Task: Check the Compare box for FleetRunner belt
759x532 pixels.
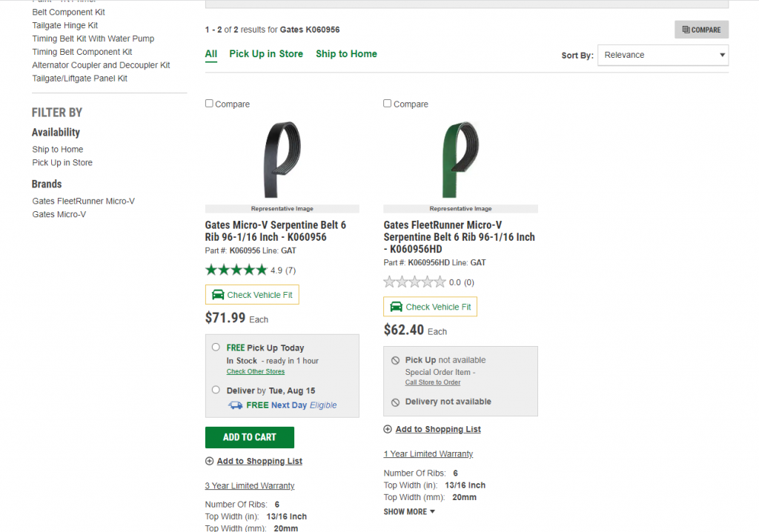Action: [x=387, y=103]
